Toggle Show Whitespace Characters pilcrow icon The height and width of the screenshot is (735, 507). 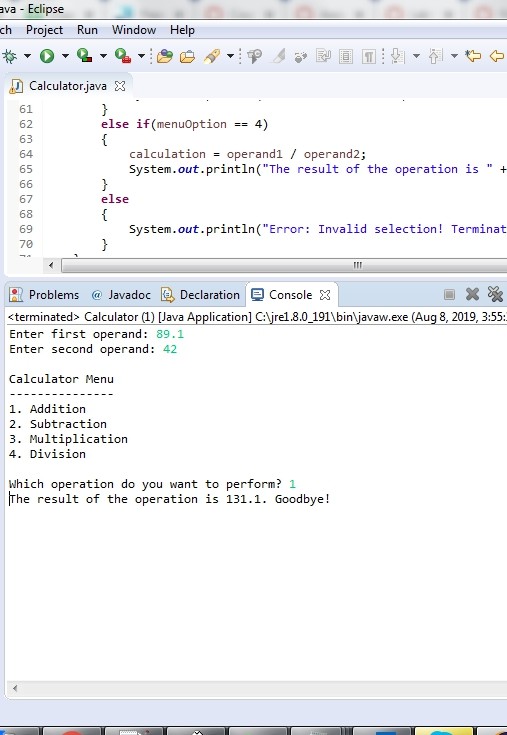(369, 57)
